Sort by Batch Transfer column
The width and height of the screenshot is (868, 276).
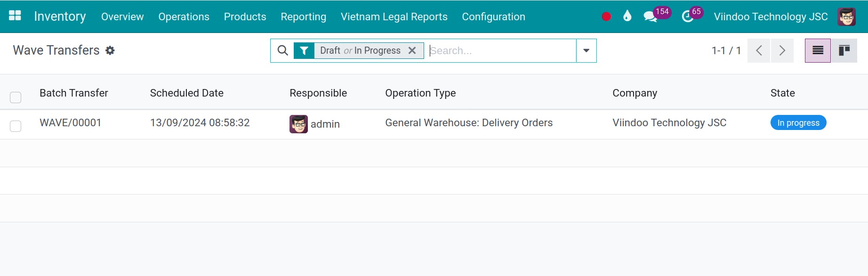point(74,93)
